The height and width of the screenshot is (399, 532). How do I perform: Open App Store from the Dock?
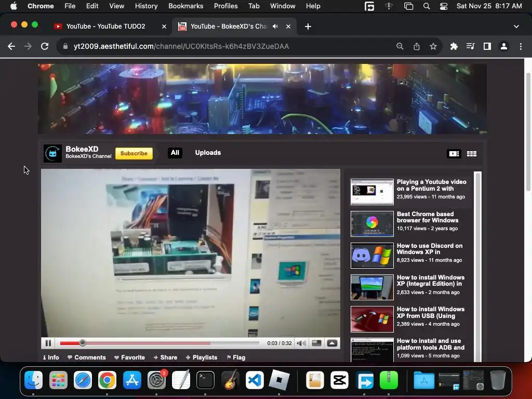click(x=131, y=380)
